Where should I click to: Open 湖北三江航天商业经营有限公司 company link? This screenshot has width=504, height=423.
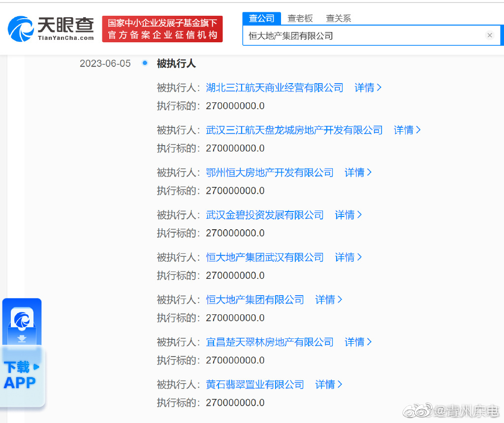[275, 88]
